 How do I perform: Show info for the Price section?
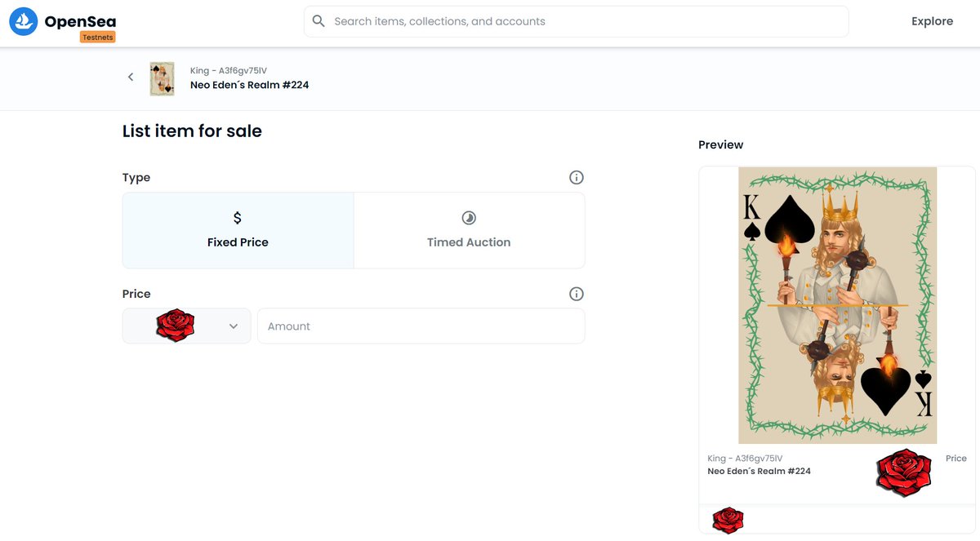click(x=576, y=294)
